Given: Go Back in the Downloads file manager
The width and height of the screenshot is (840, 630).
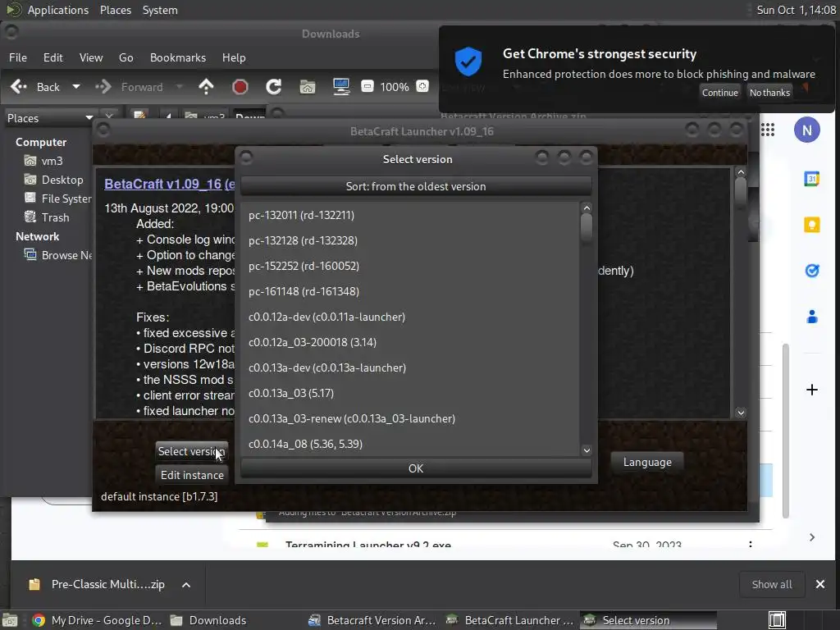Looking at the screenshot, I should tap(35, 87).
